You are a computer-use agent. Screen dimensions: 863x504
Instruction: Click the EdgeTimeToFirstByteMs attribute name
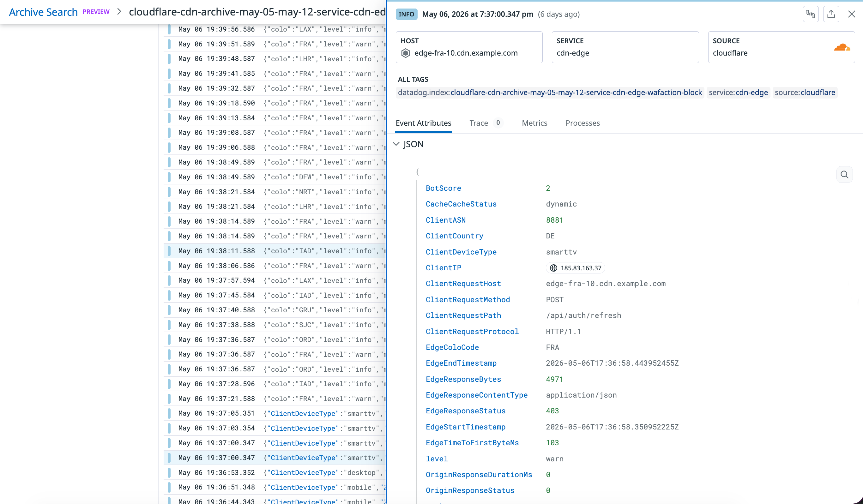[x=472, y=442]
